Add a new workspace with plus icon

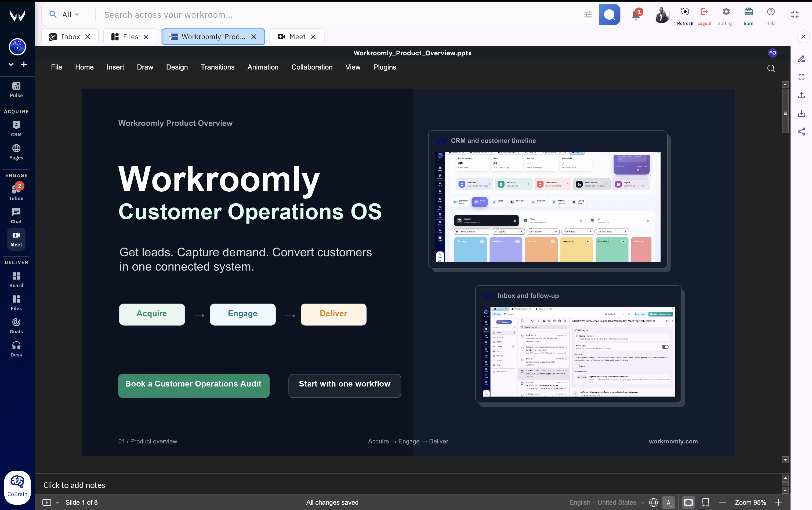tap(24, 64)
